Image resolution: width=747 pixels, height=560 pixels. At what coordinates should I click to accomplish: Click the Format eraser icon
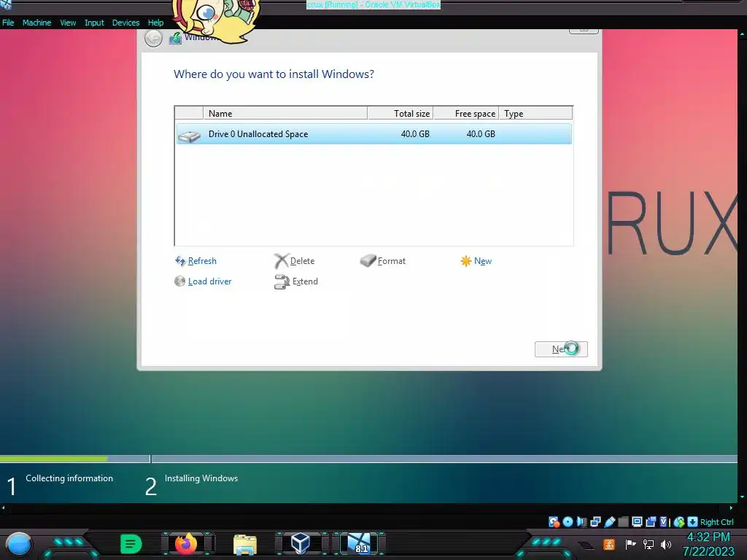pos(368,260)
